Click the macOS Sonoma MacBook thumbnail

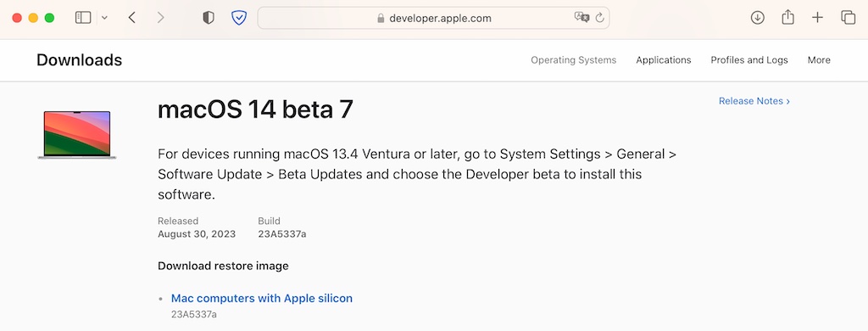(x=77, y=135)
